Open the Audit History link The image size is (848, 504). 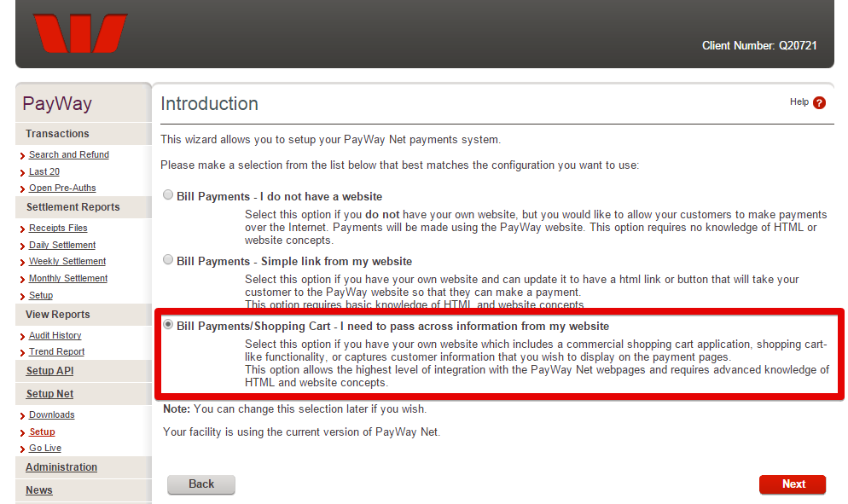coord(55,335)
